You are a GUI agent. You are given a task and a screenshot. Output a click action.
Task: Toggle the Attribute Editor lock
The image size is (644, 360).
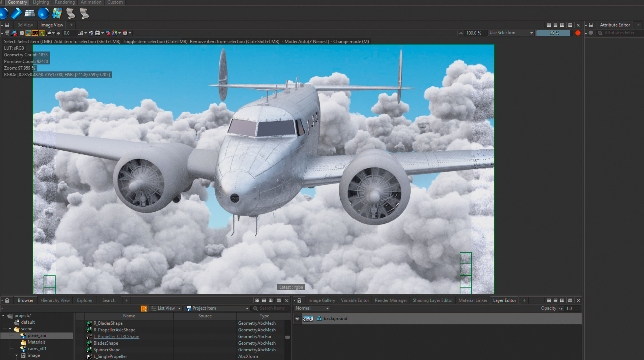(591, 25)
